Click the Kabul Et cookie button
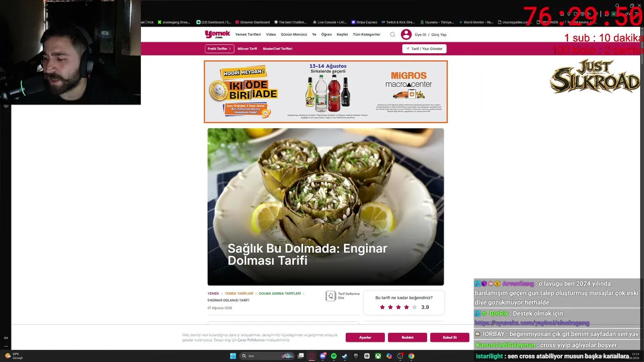The height and width of the screenshot is (362, 644). tap(450, 337)
